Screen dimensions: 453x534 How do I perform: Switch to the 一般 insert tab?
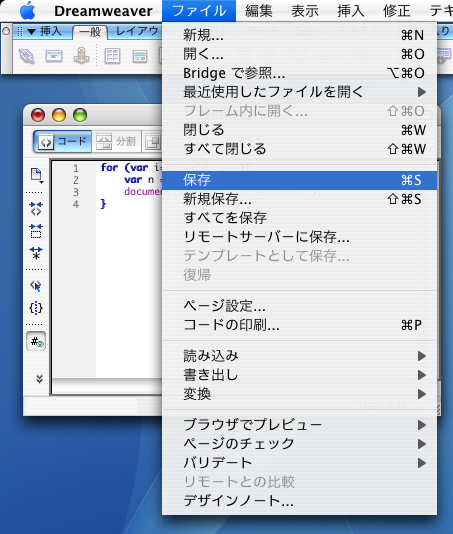pos(90,32)
